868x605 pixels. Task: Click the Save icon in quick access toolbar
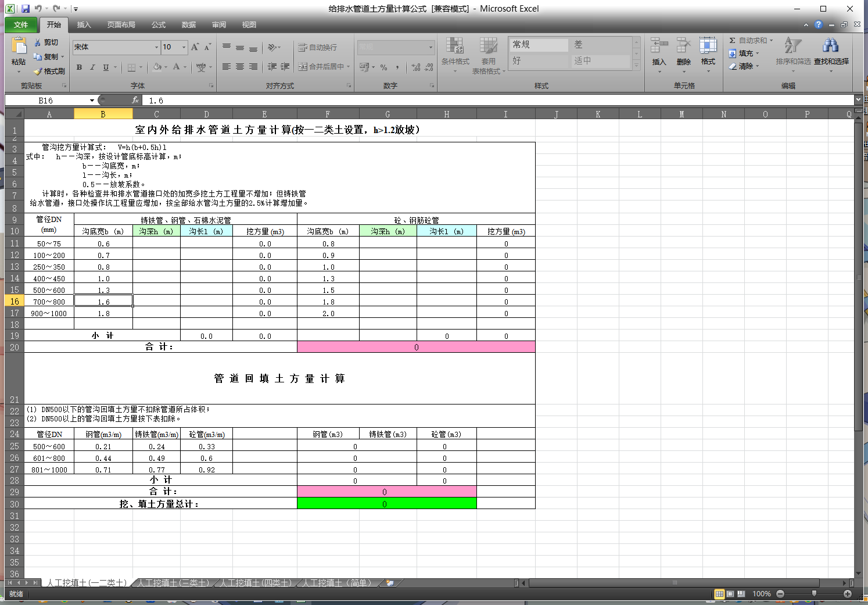click(x=26, y=9)
